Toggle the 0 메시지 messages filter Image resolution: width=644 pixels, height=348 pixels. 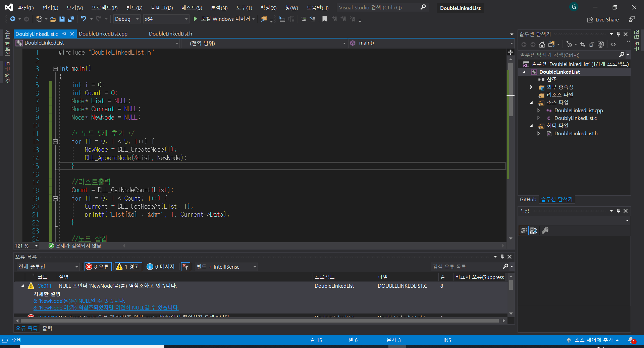(x=161, y=267)
